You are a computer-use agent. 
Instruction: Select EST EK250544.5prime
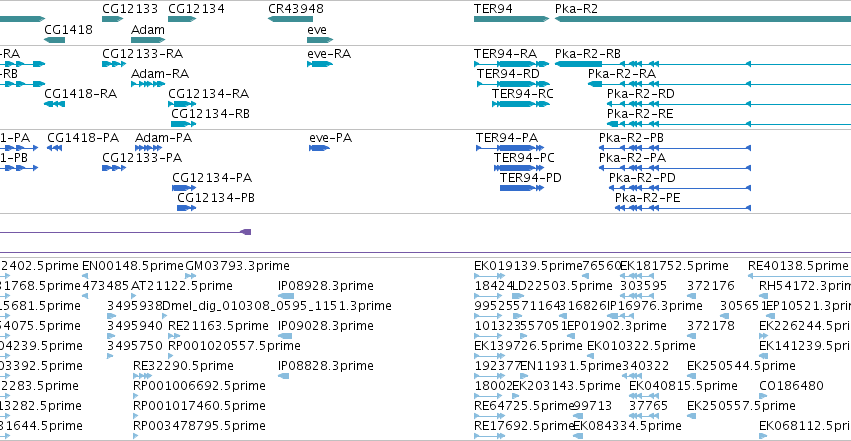691,376
